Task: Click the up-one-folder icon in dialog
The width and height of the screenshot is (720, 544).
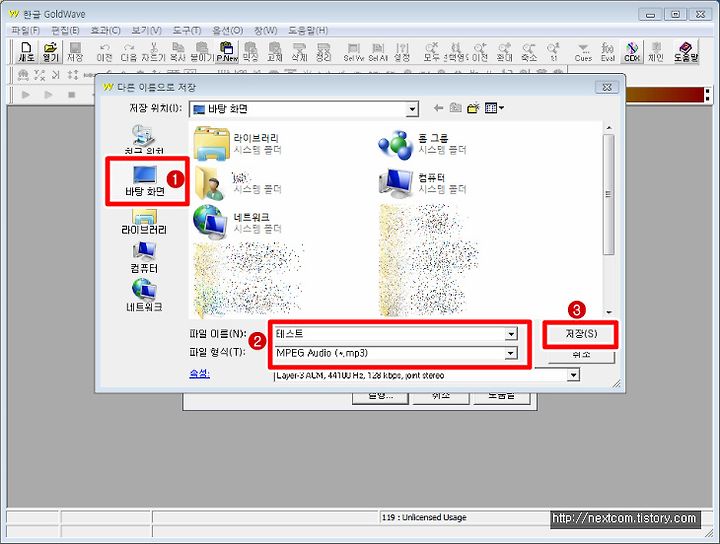Action: pyautogui.click(x=456, y=108)
